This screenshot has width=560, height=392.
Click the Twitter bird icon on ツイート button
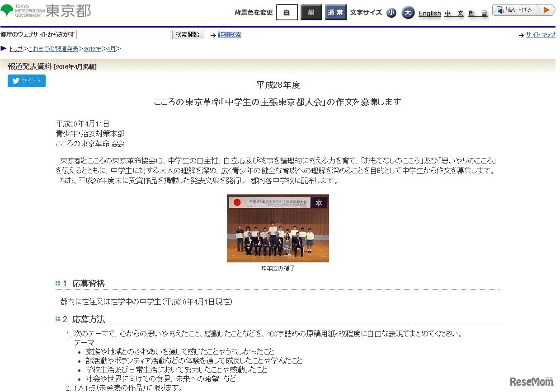click(x=14, y=81)
